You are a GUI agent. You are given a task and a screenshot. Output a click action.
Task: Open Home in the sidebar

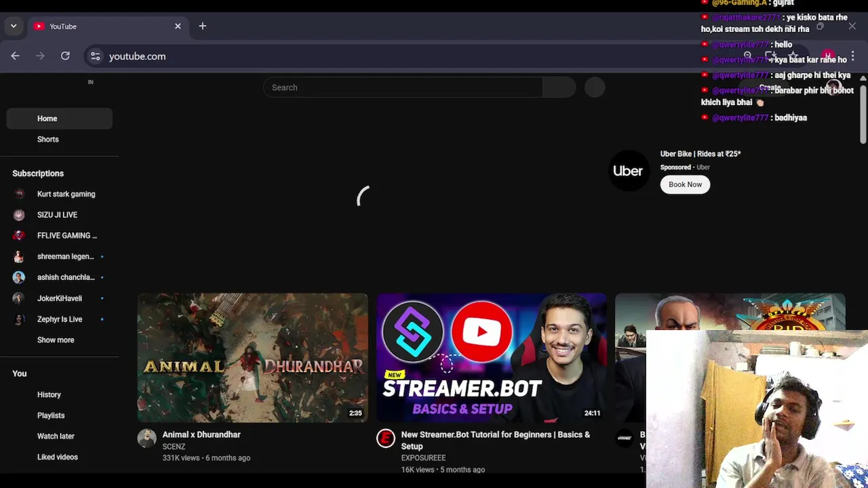[60, 119]
